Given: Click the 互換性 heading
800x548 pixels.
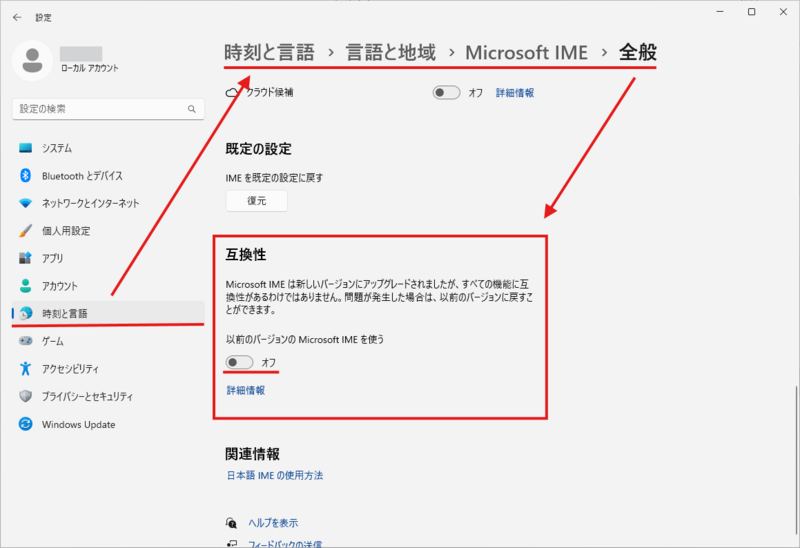Looking at the screenshot, I should pyautogui.click(x=246, y=254).
